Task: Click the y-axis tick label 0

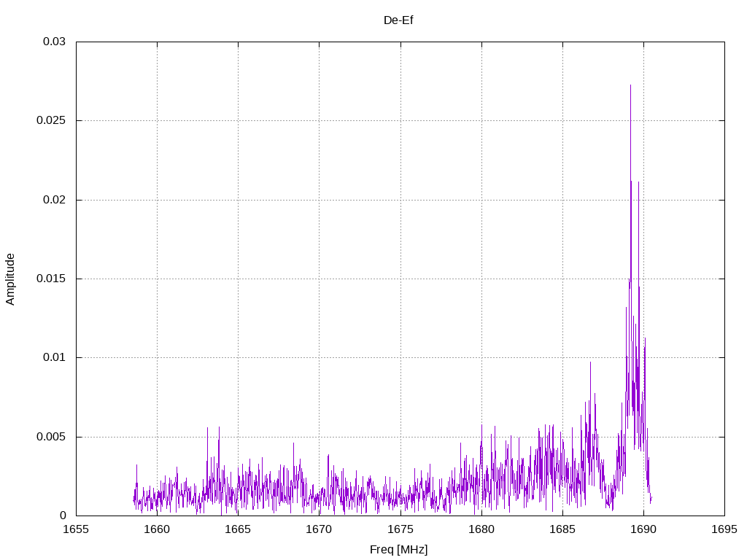Action: click(x=63, y=516)
